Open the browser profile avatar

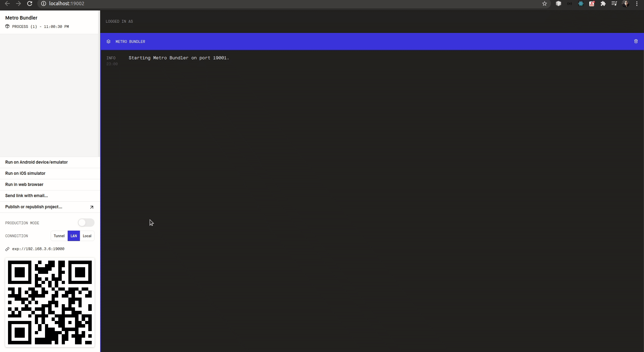(x=626, y=3)
